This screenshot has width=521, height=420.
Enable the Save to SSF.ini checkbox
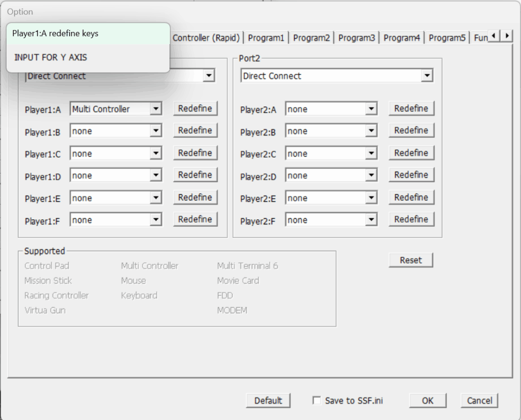coord(316,401)
